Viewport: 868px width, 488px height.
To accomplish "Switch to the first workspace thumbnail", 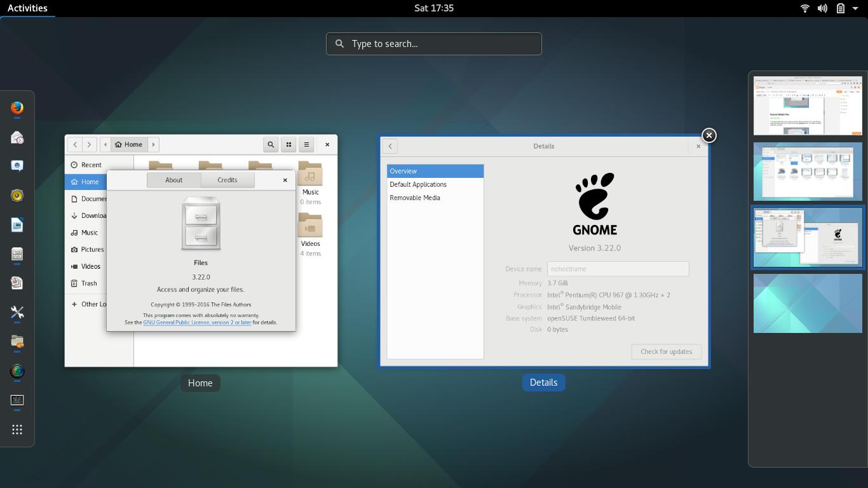I will (808, 105).
